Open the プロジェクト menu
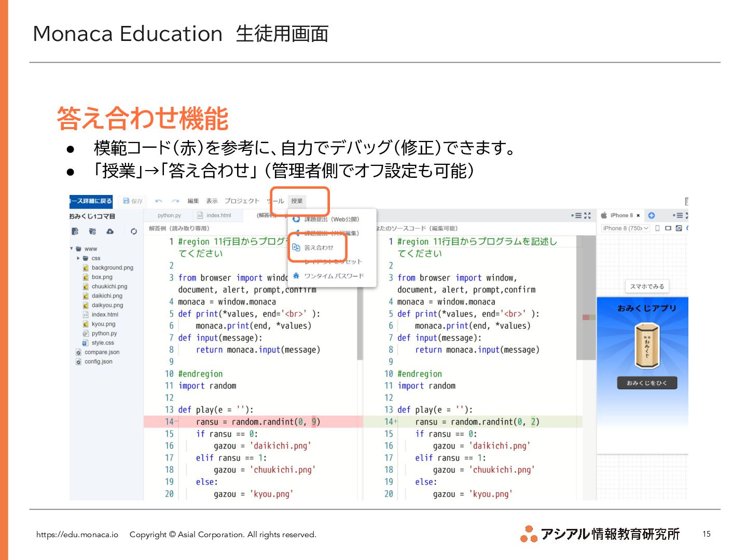Viewport: 747px width, 560px height. coord(242,201)
